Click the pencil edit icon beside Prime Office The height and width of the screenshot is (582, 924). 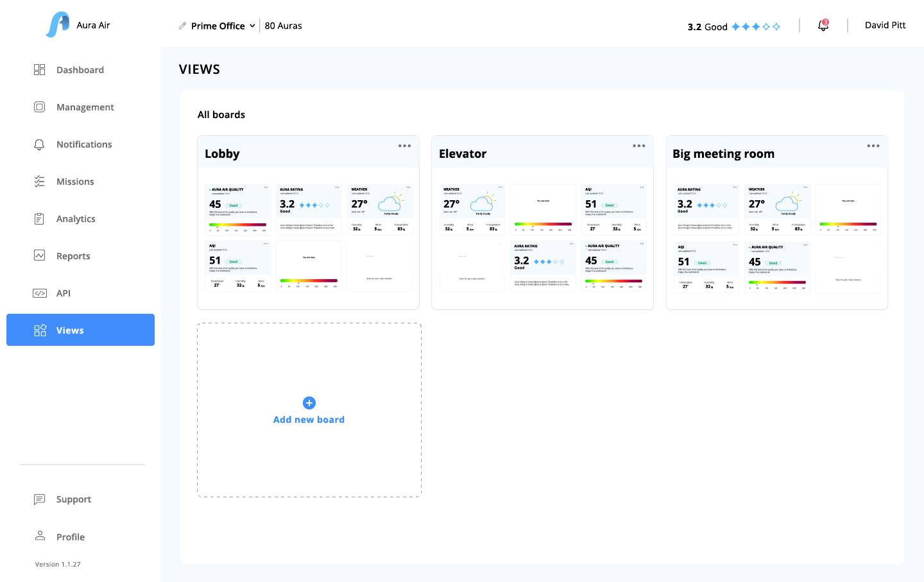coord(183,26)
